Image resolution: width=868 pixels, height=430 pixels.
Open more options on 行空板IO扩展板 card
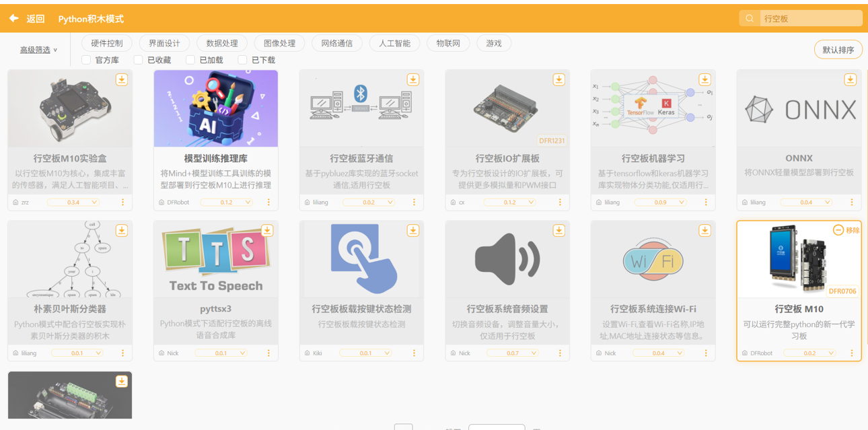click(560, 203)
